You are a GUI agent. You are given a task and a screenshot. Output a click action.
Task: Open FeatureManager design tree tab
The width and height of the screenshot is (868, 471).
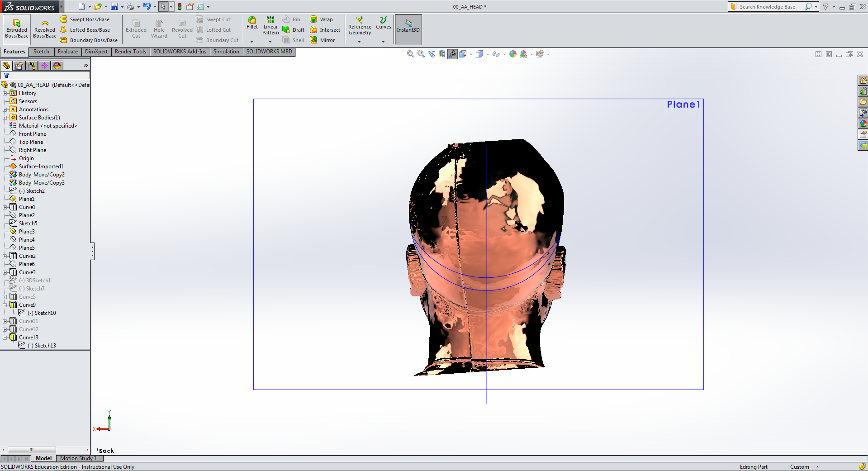[x=6, y=66]
